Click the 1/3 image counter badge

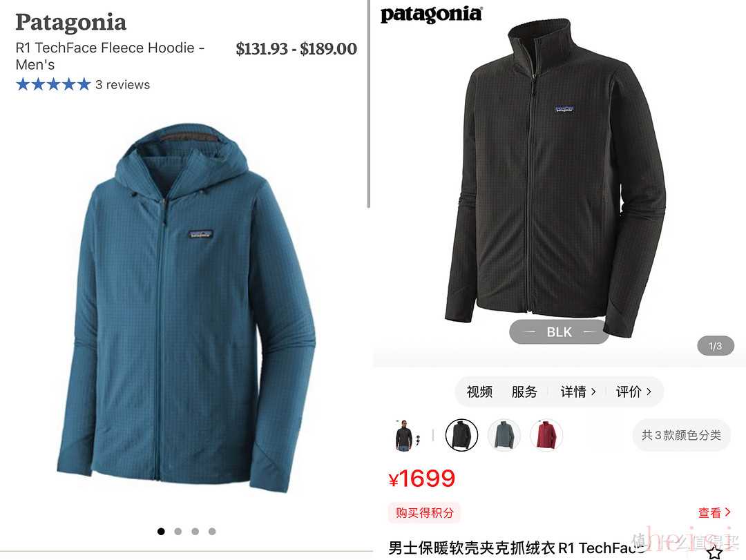(715, 346)
